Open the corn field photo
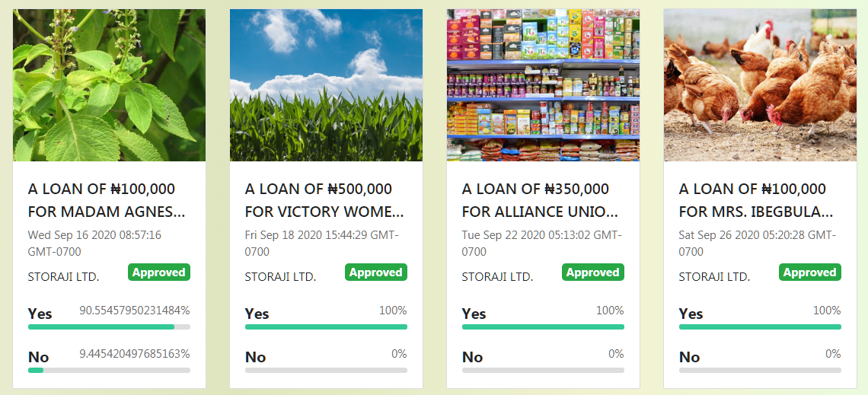Screen dimensions: 868x395 pos(326,85)
